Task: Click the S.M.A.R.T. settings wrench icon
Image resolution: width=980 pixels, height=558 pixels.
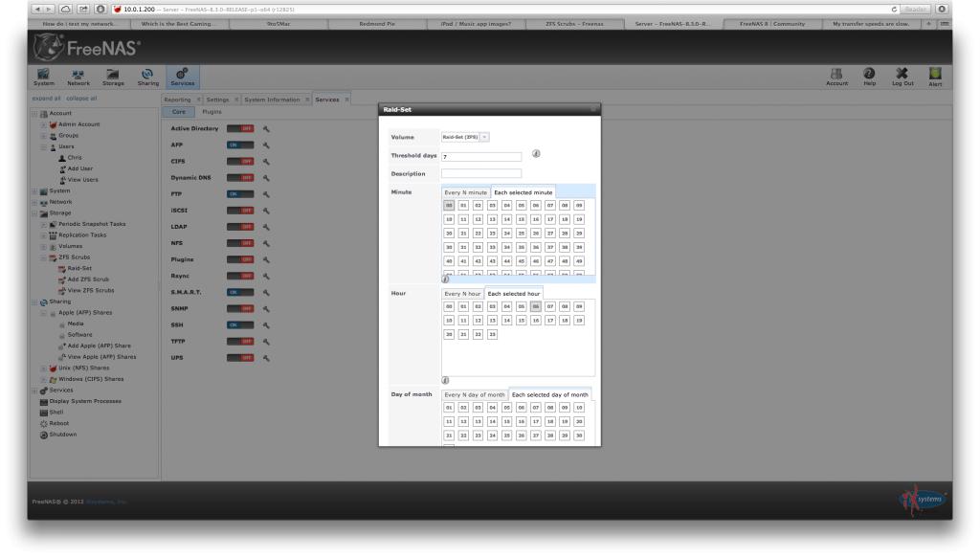Action: tap(266, 293)
